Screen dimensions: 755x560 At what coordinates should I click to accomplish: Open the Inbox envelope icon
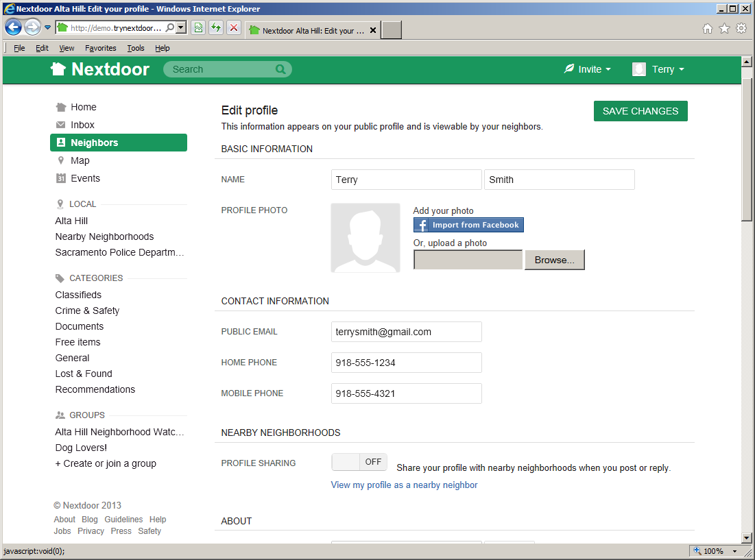coord(62,125)
